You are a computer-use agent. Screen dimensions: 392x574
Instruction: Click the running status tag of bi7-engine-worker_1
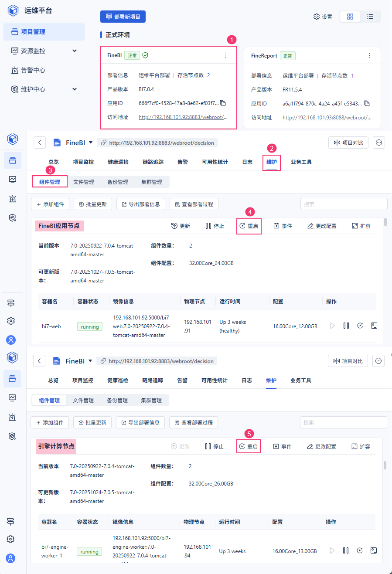coord(89,552)
